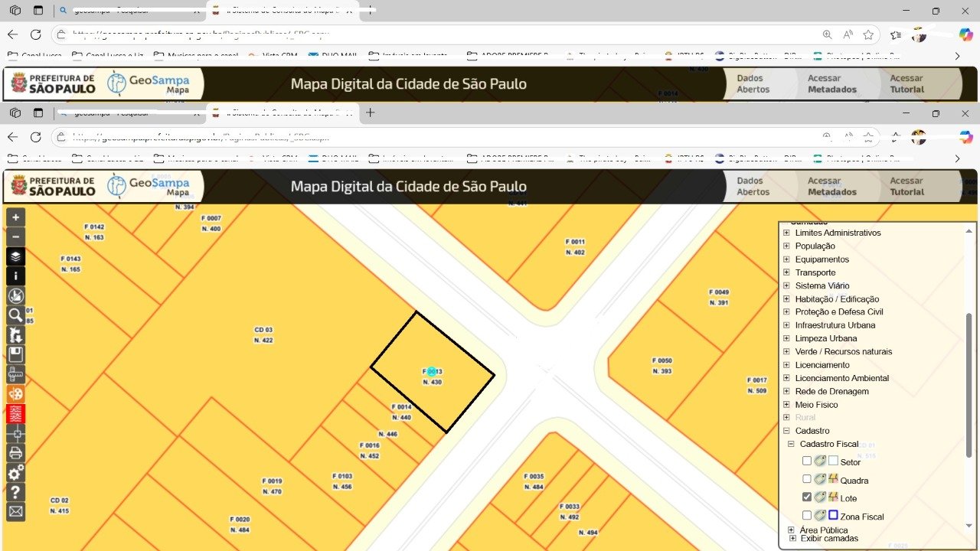This screenshot has width=980, height=551.
Task: Open the envelope contact icon
Action: tap(15, 512)
